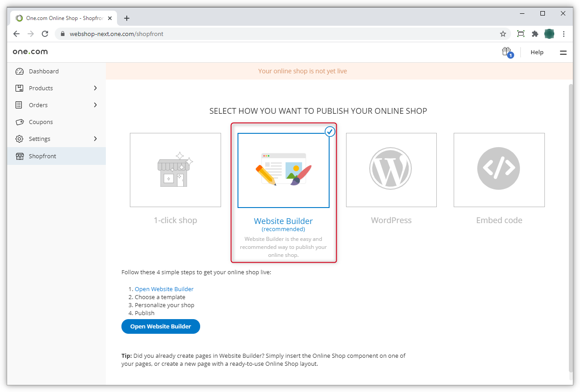This screenshot has height=392, width=580.
Task: Expand the Orders submenu chevron
Action: pyautogui.click(x=95, y=105)
